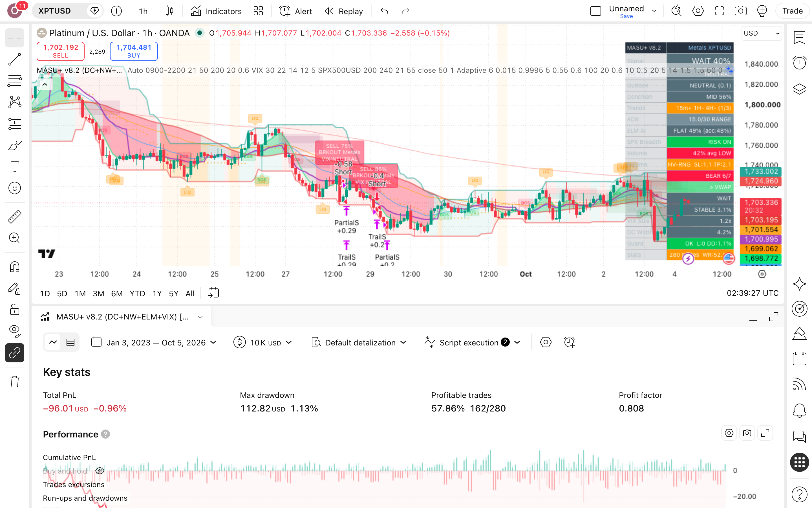This screenshot has width=812, height=508.
Task: Open go to date calendar icon
Action: coord(213,293)
